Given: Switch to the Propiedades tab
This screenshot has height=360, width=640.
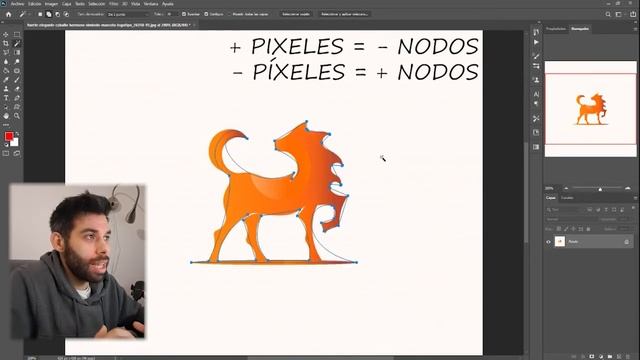Looking at the screenshot, I should point(556,29).
